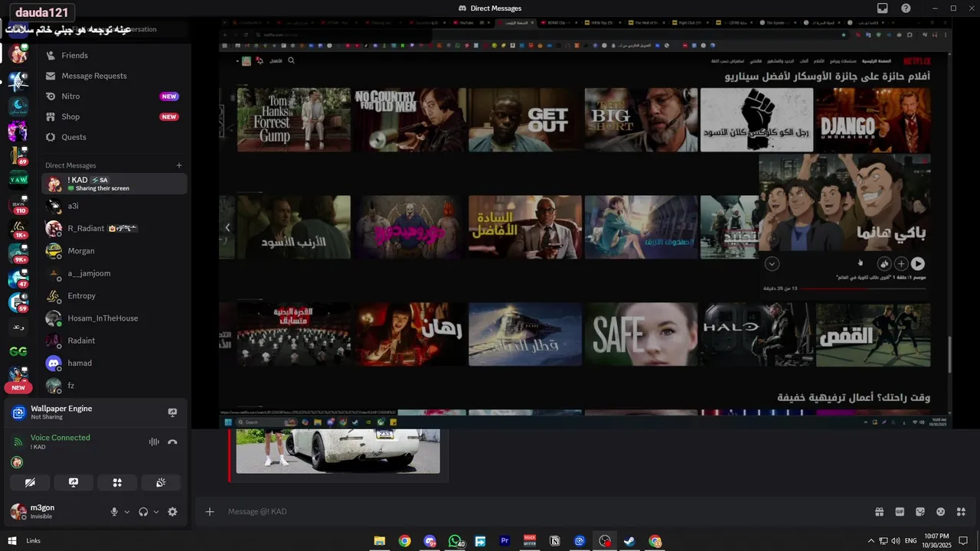Click the HALO poster in stream
The image size is (980, 551).
[756, 334]
